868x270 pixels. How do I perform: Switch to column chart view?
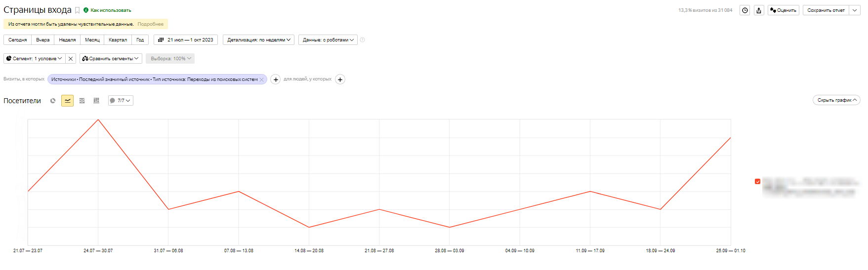(x=96, y=101)
